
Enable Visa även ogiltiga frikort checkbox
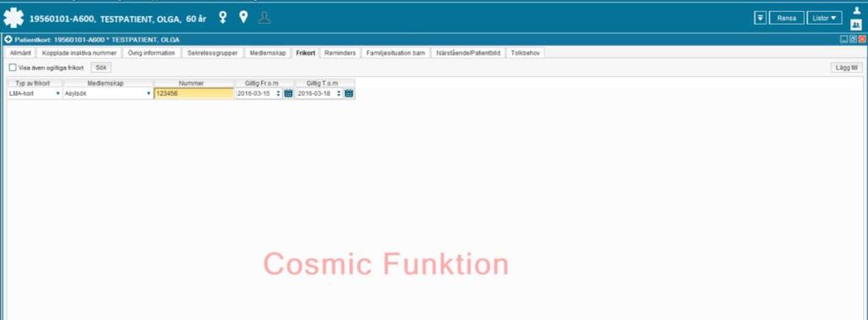[x=13, y=68]
